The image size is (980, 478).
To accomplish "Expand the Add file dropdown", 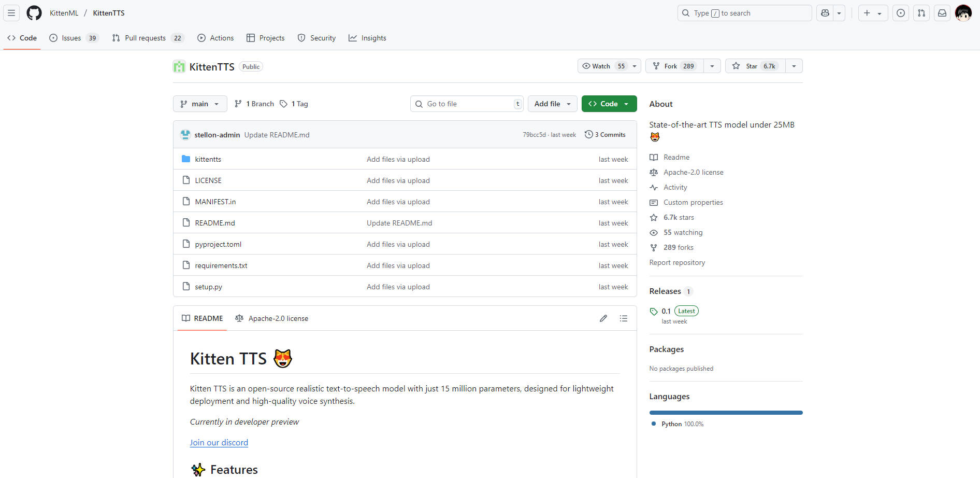I will (552, 104).
